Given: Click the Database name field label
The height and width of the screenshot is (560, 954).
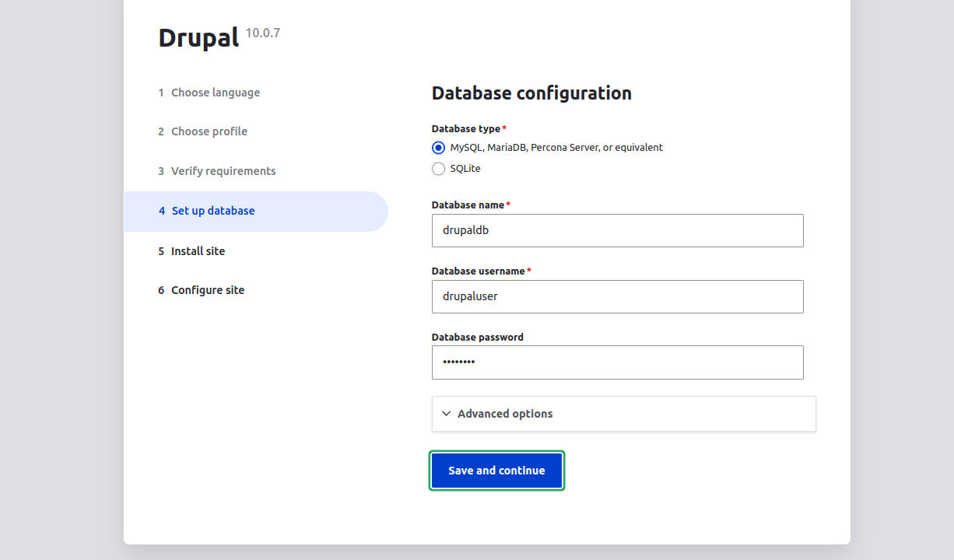Looking at the screenshot, I should (468, 205).
